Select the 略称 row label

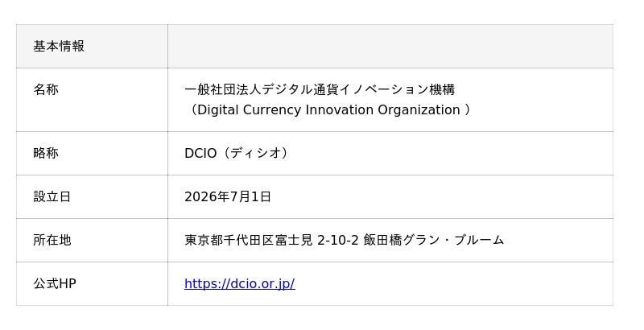pos(46,153)
